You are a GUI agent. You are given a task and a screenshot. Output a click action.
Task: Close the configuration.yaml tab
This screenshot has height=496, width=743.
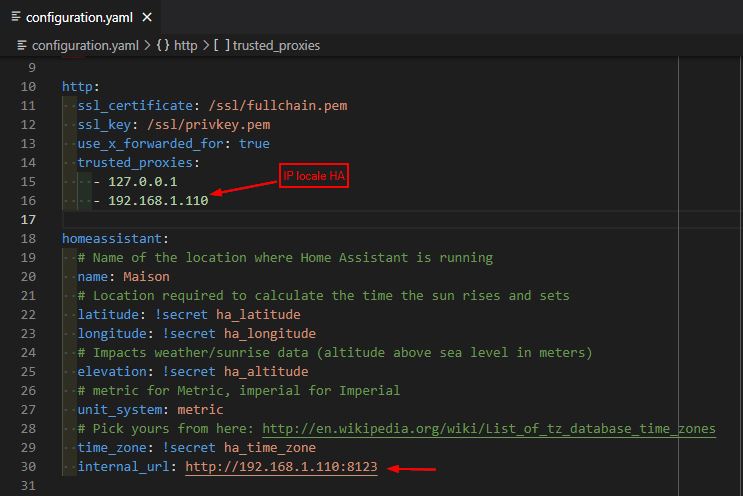coord(147,18)
